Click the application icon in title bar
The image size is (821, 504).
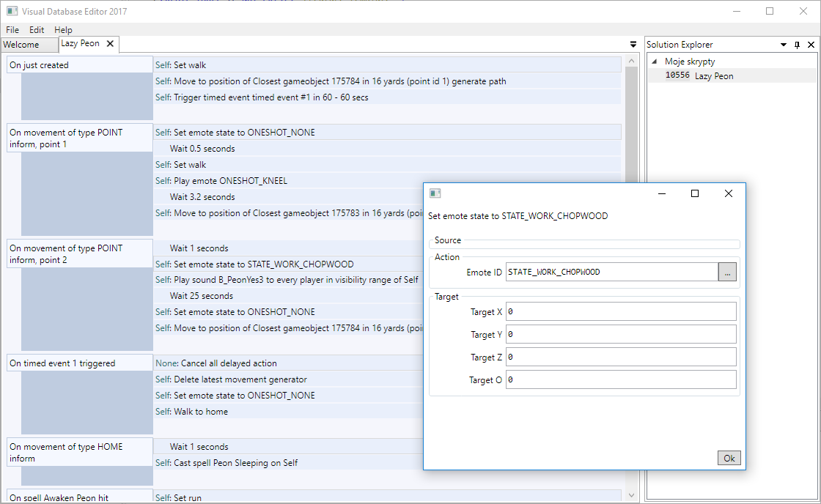click(11, 11)
